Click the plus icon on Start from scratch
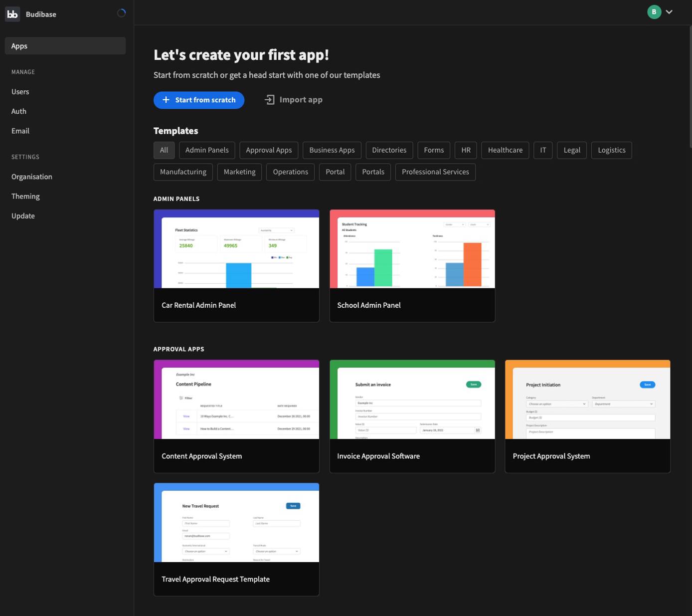 tap(166, 100)
